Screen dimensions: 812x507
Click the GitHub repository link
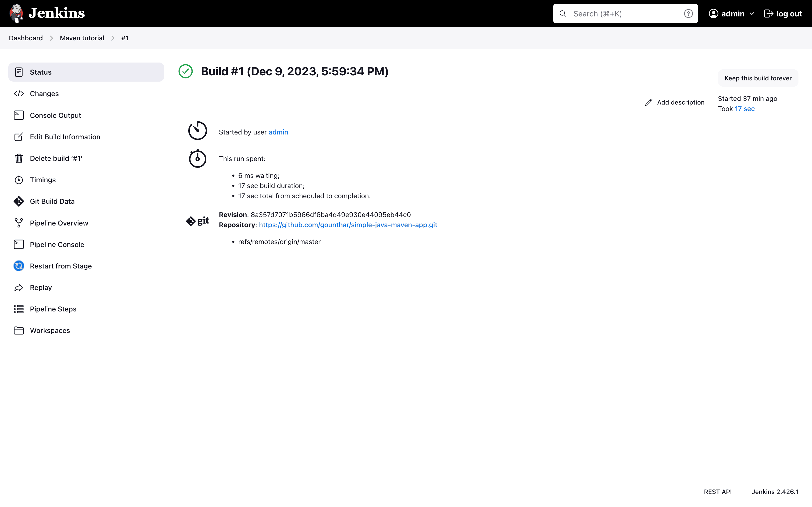347,224
